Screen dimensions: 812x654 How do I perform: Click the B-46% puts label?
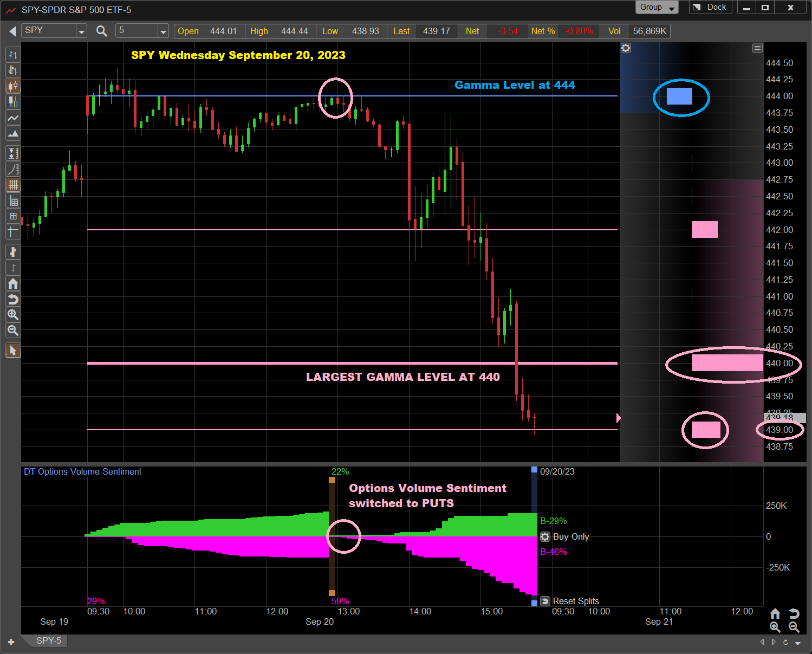coord(554,552)
